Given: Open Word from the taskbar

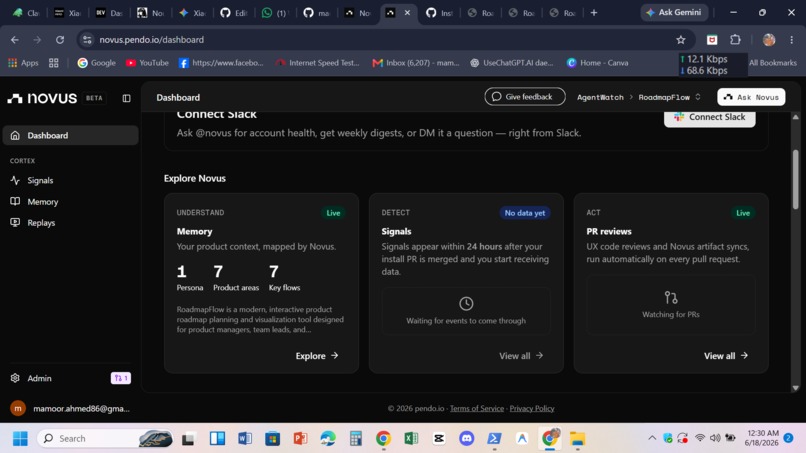Looking at the screenshot, I should [245, 439].
